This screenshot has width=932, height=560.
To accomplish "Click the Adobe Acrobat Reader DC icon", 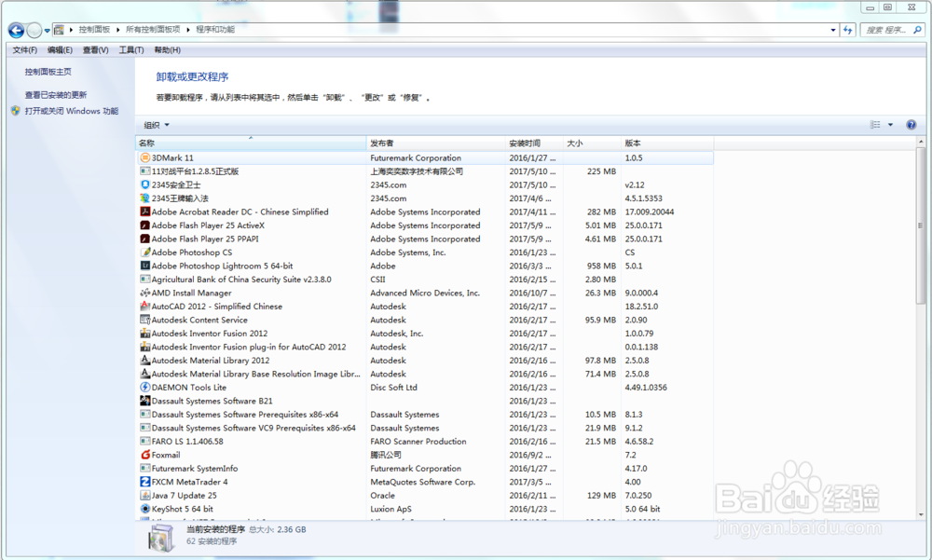I will [x=145, y=212].
